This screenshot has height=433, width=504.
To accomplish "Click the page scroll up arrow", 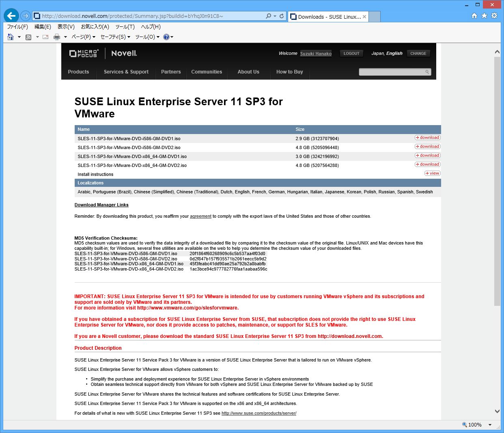I will click(497, 52).
